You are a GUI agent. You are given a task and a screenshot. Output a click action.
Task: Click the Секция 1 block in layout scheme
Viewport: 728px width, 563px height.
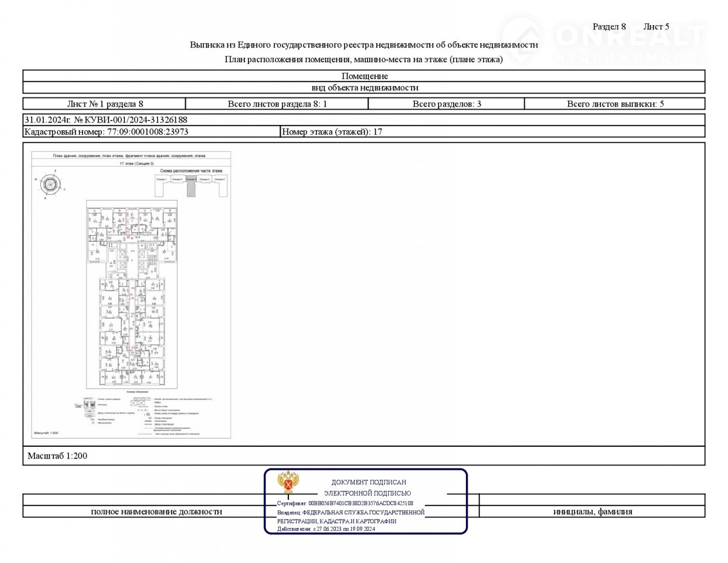click(x=162, y=179)
